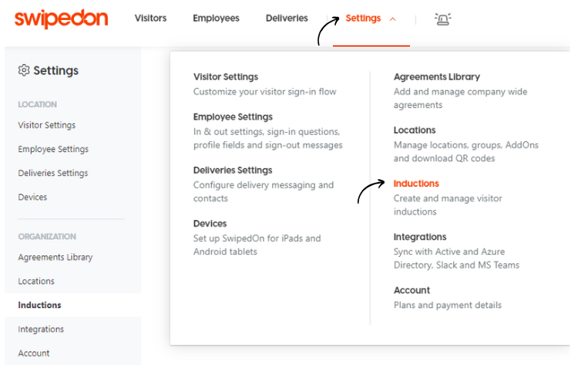588x365 pixels.
Task: Open Inductions in the left sidebar
Action: coord(39,305)
